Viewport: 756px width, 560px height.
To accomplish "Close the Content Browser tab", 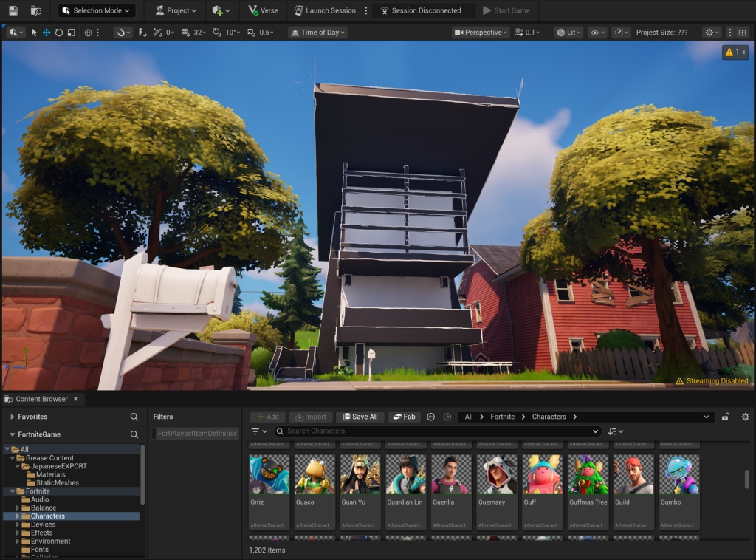I will [x=76, y=399].
